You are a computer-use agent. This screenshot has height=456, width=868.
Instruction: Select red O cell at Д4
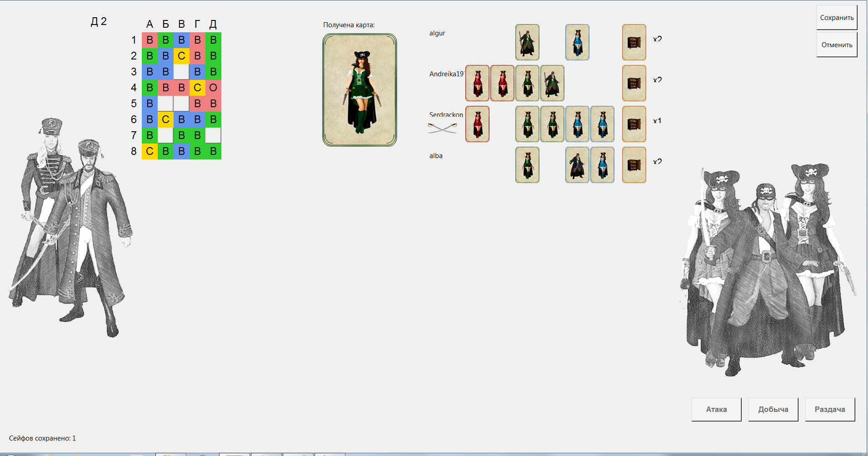point(213,88)
